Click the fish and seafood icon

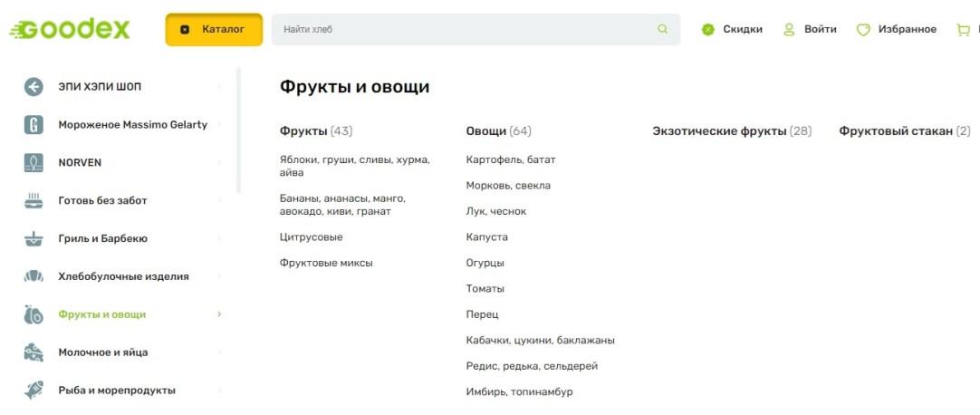(x=34, y=391)
